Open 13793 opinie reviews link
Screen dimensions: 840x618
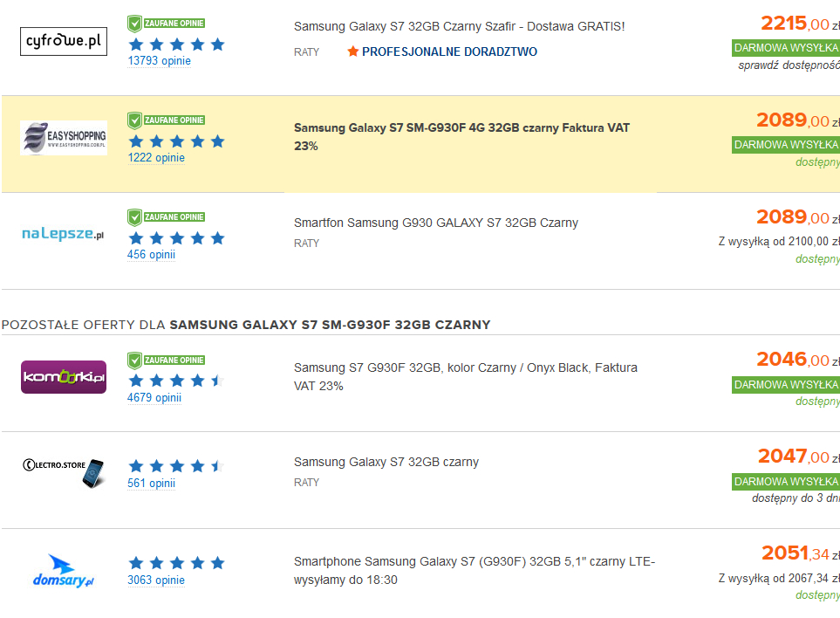(x=159, y=61)
